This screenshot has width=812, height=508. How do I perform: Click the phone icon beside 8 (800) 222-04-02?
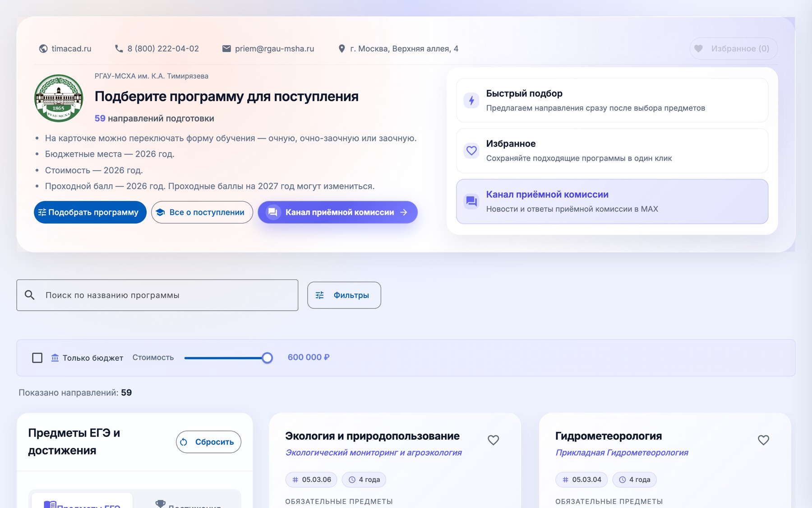(119, 48)
